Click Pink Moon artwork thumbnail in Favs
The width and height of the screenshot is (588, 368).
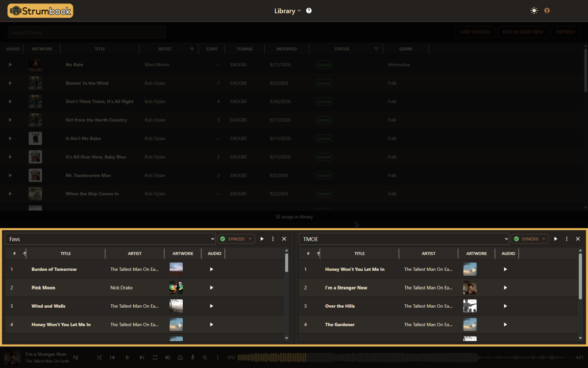(176, 288)
